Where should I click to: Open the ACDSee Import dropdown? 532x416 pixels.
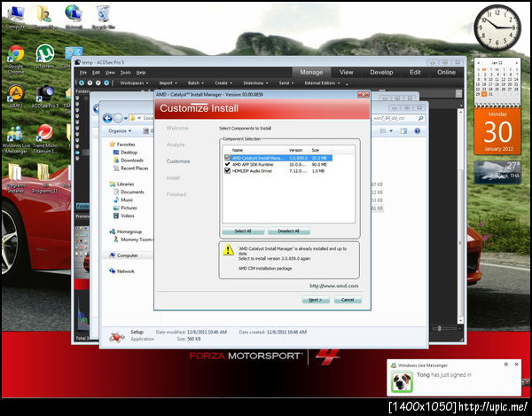(168, 82)
